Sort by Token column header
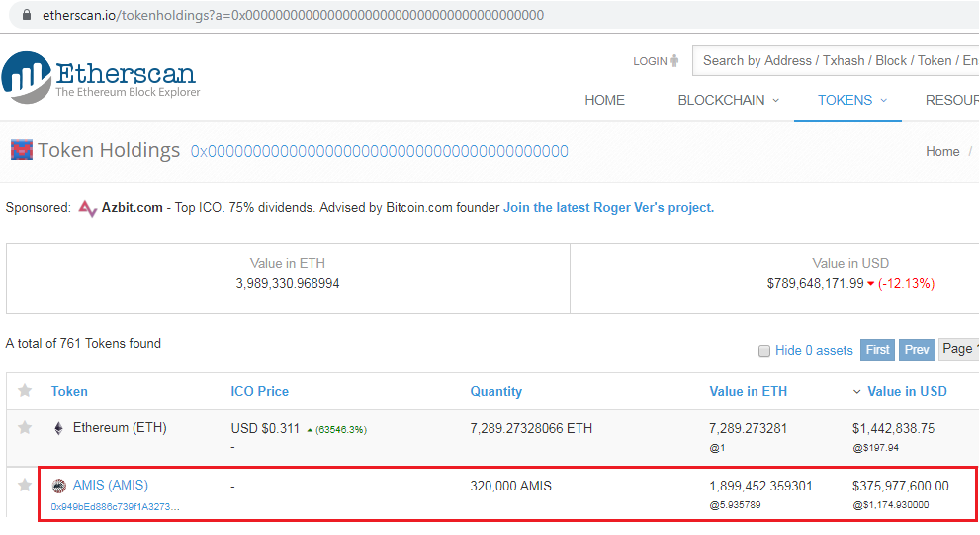Image resolution: width=980 pixels, height=535 pixels. (69, 392)
